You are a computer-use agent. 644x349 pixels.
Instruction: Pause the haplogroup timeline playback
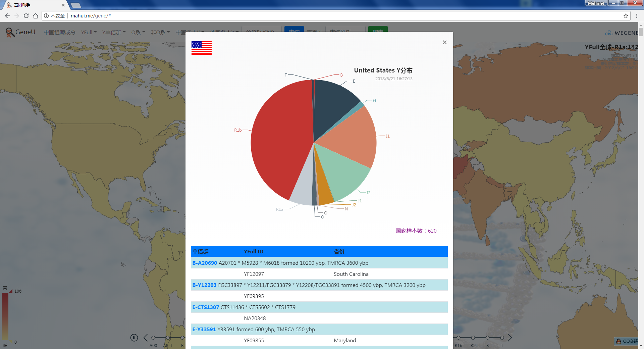[134, 338]
